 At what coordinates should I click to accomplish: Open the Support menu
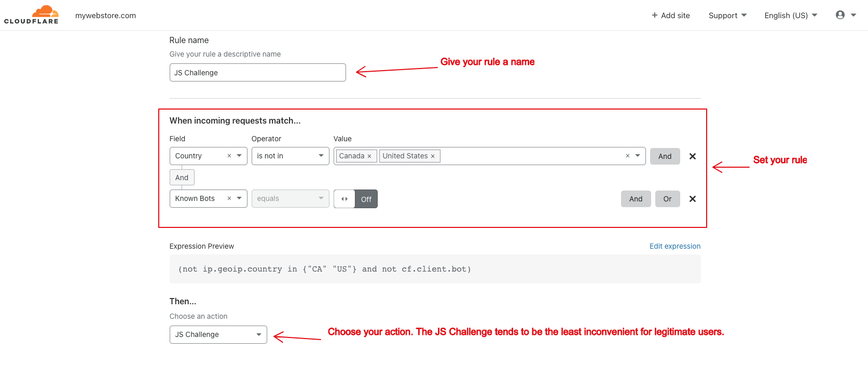[x=727, y=16]
